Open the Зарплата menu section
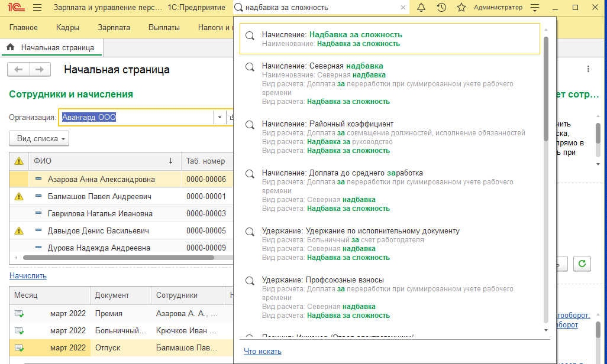The height and width of the screenshot is (364, 607). (x=114, y=28)
